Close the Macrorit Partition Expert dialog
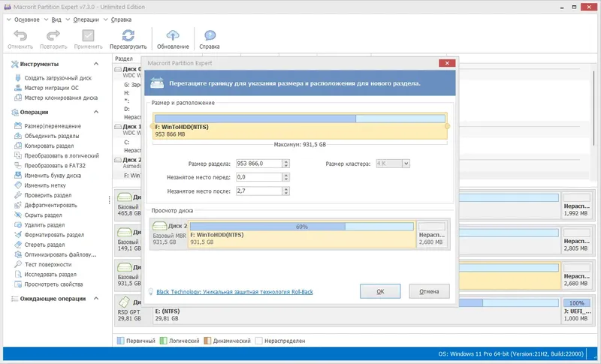 pyautogui.click(x=447, y=63)
